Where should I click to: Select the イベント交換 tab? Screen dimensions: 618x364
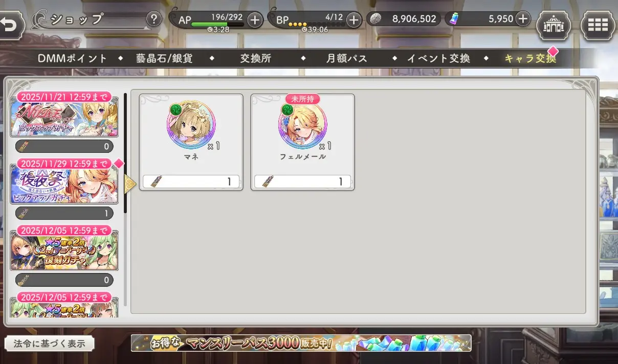pos(438,58)
